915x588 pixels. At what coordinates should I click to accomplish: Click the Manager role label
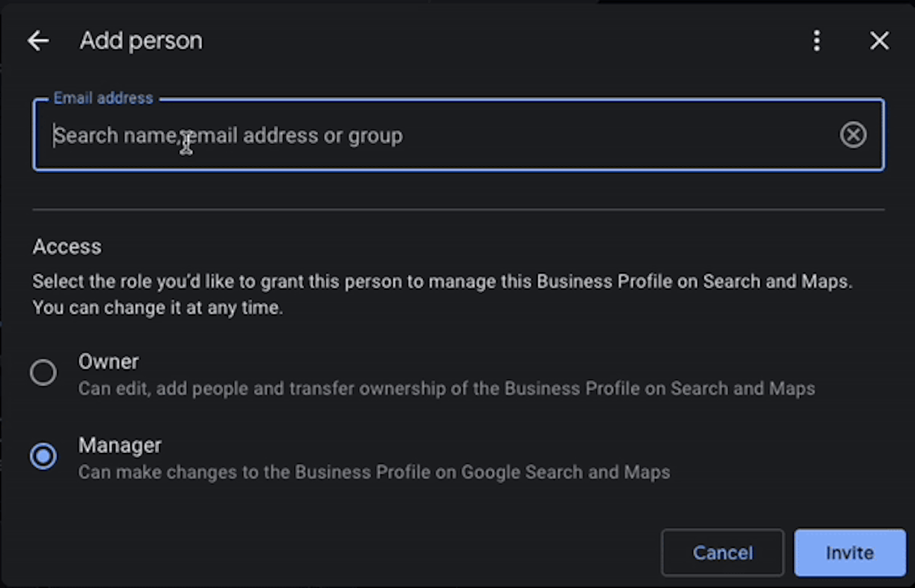point(120,445)
